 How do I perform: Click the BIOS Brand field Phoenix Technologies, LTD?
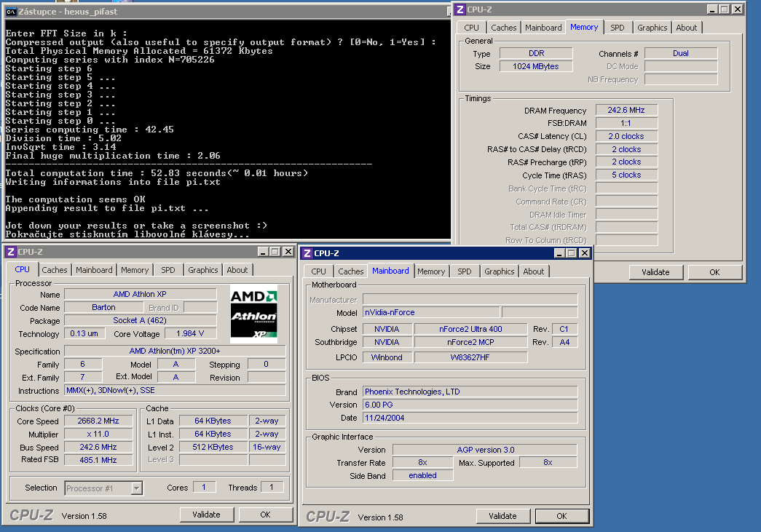[x=470, y=392]
